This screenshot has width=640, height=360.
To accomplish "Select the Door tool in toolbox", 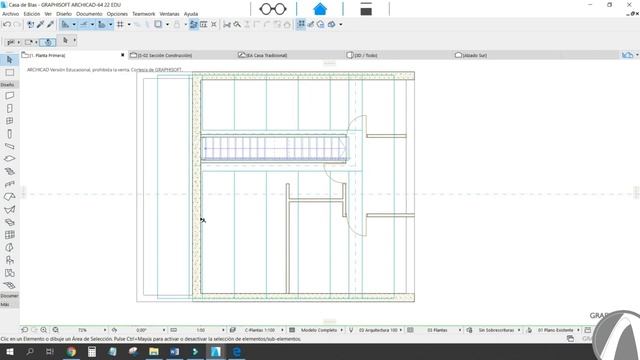I will (9, 108).
